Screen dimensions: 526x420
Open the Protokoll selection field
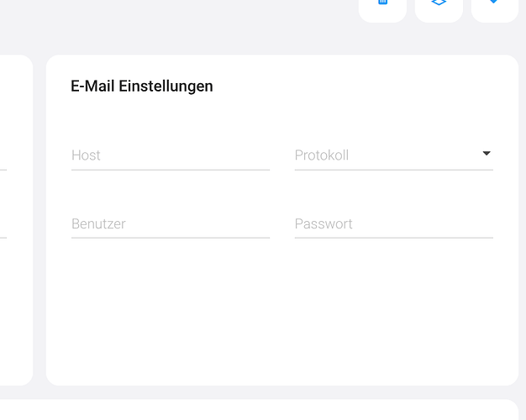394,155
